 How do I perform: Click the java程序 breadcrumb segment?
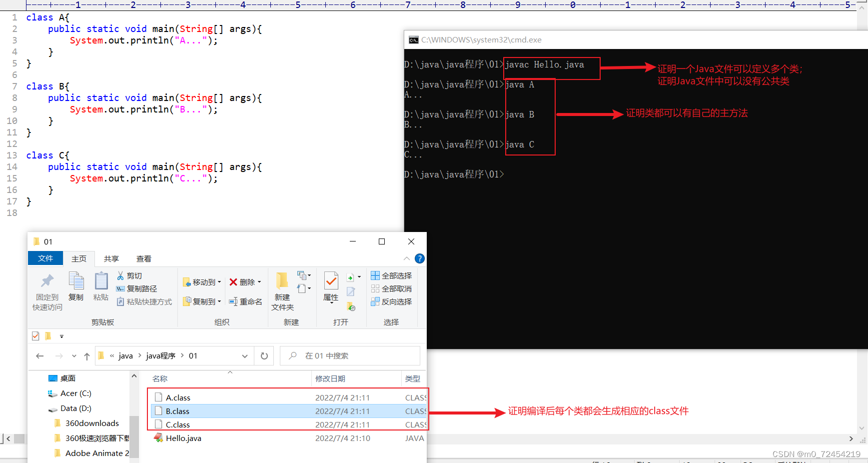[x=161, y=356]
